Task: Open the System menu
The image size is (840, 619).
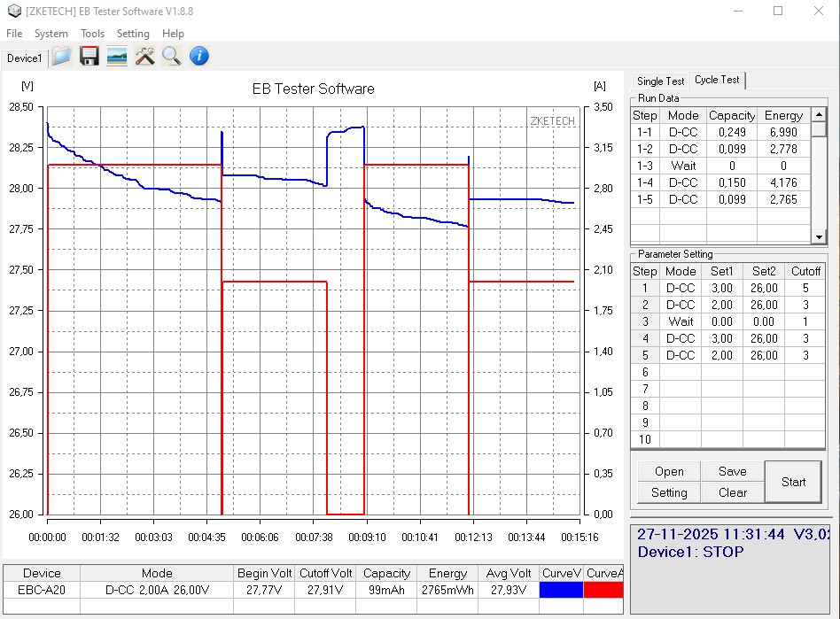Action: [x=51, y=34]
